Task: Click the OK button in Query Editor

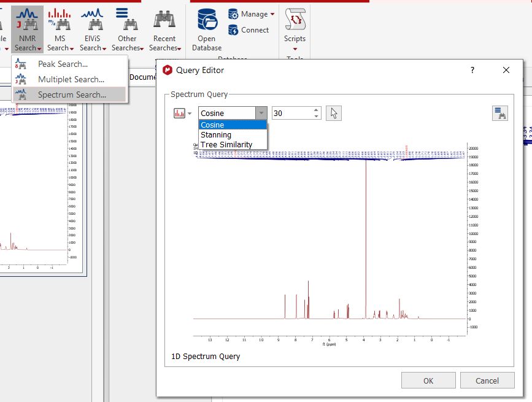Action: (428, 381)
